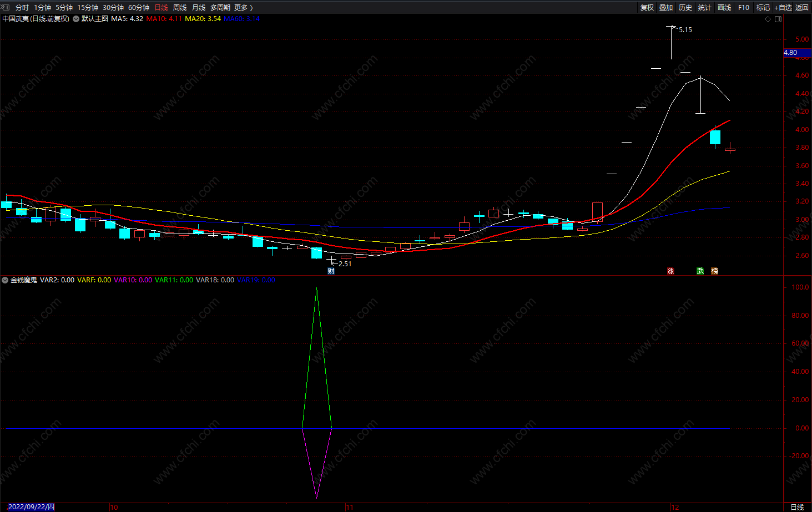Collapse the sidebar with top-left toggle icon
The width and height of the screenshot is (812, 512).
[6, 7]
